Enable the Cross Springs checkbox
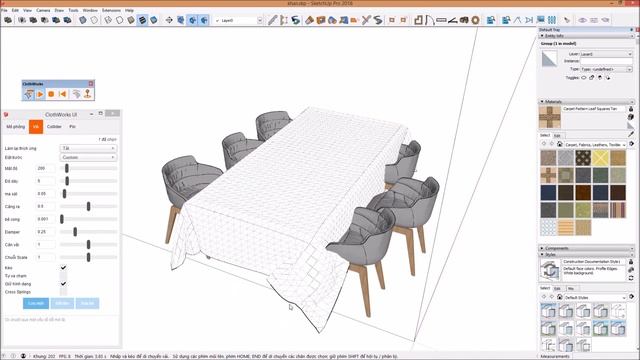The image size is (640, 360). pos(63,292)
